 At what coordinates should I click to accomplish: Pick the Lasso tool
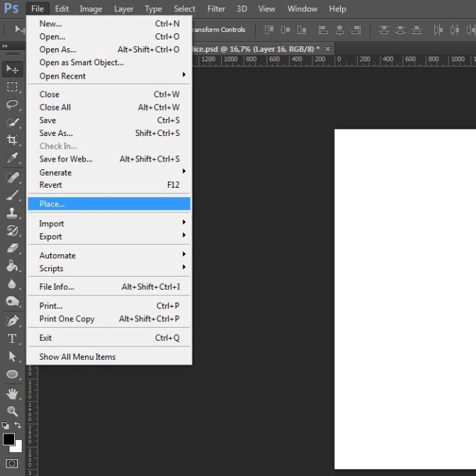click(x=12, y=105)
